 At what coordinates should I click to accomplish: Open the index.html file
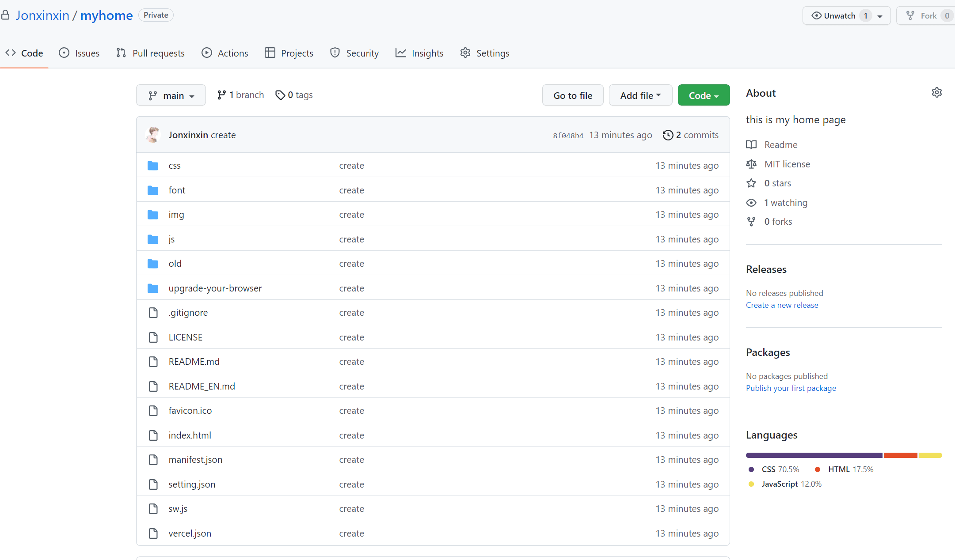point(190,435)
